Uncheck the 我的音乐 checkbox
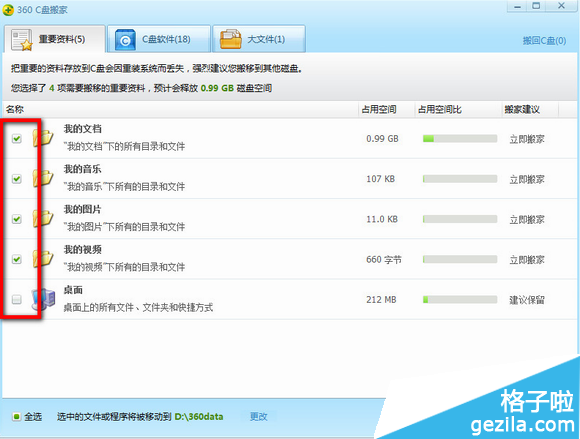 pos(17,179)
